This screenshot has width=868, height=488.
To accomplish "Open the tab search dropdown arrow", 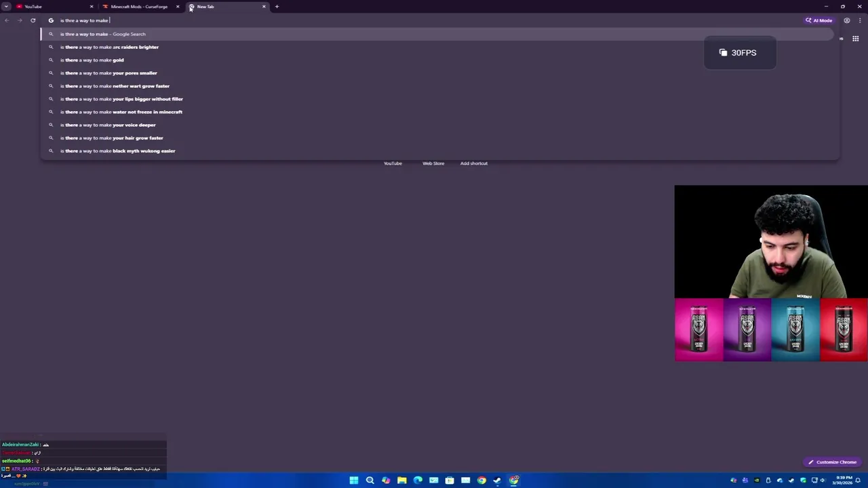I will click(x=6, y=7).
